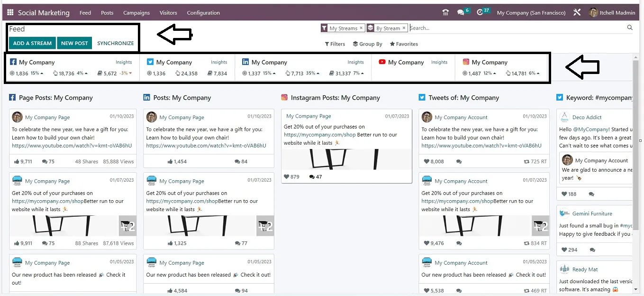Click Twitter icon beside Keyword #mycompany heading

click(x=560, y=97)
